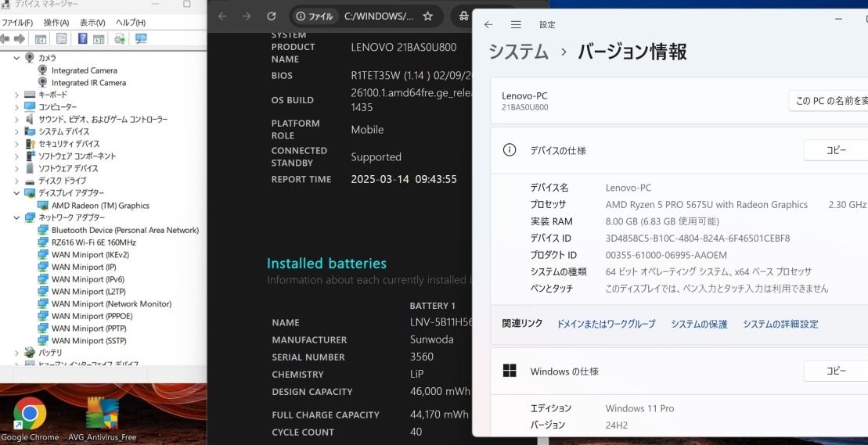
Task: Minimize the Settings window
Action: [839, 19]
